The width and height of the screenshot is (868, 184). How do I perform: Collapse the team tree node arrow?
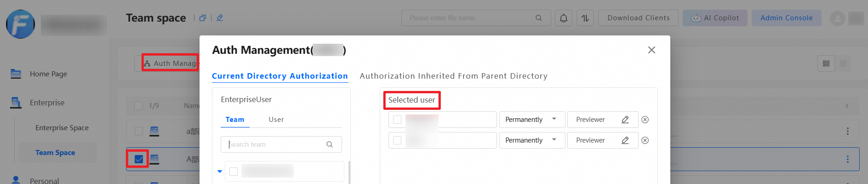tap(220, 172)
